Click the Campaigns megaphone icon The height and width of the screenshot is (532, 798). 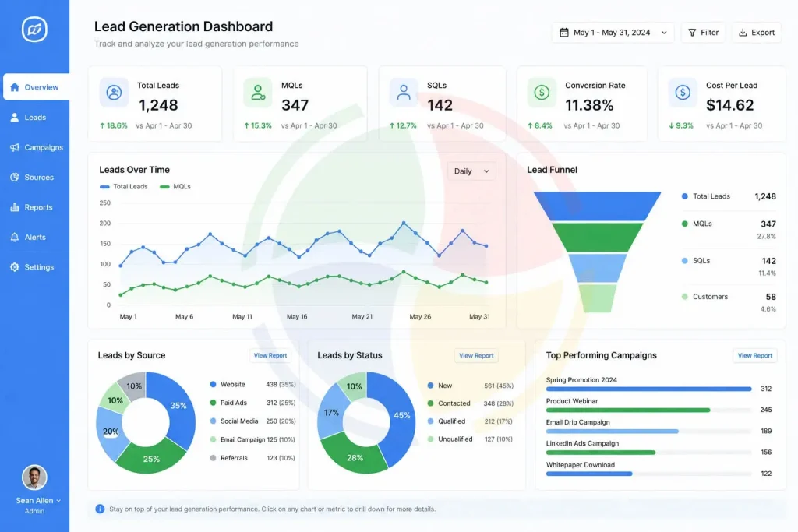tap(15, 147)
